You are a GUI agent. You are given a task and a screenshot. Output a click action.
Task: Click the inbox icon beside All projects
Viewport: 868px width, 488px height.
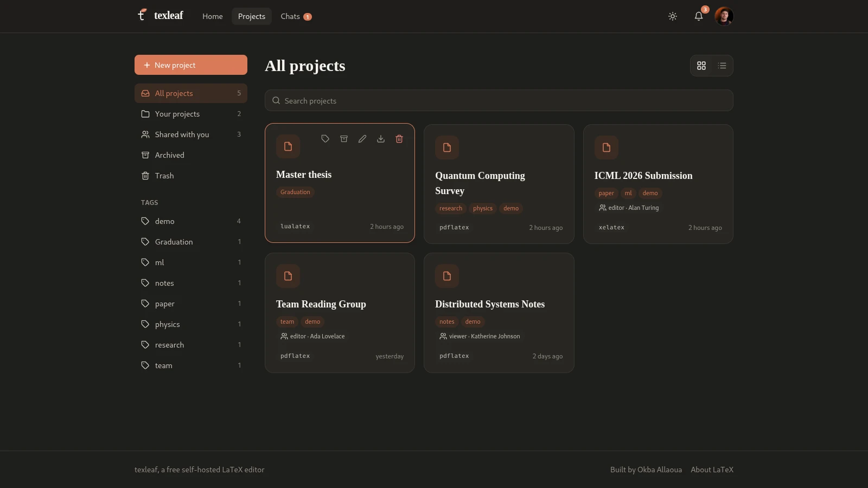pos(145,93)
